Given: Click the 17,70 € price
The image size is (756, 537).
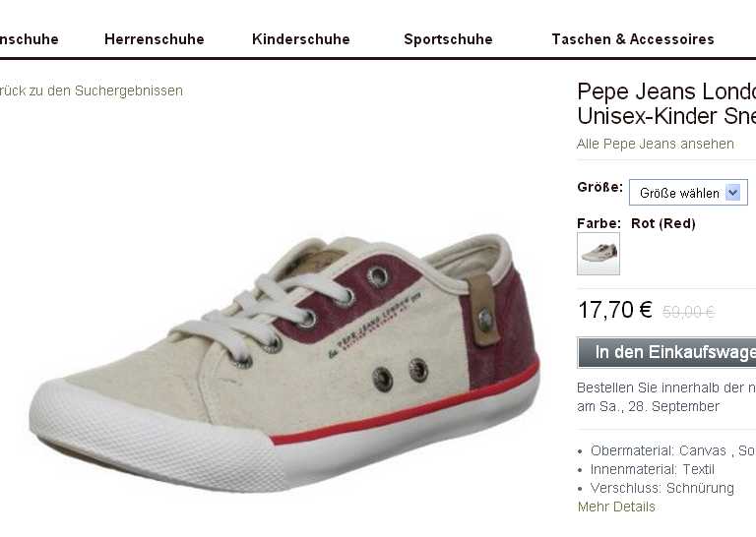Looking at the screenshot, I should tap(614, 310).
